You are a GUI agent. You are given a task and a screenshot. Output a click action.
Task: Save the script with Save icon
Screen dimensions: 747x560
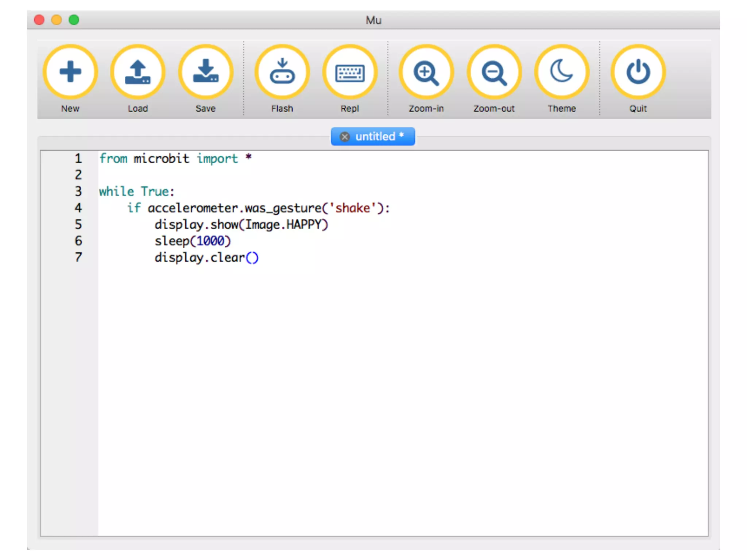[206, 72]
